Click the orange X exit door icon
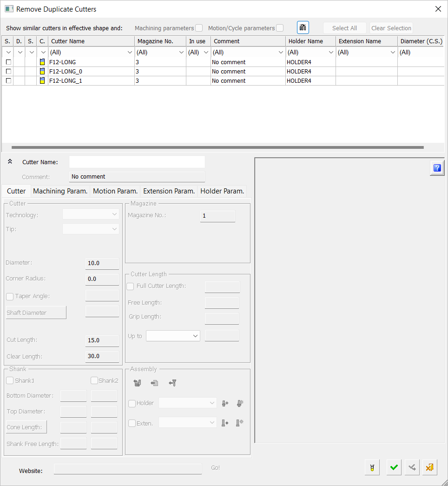The image size is (448, 486). pyautogui.click(x=430, y=467)
